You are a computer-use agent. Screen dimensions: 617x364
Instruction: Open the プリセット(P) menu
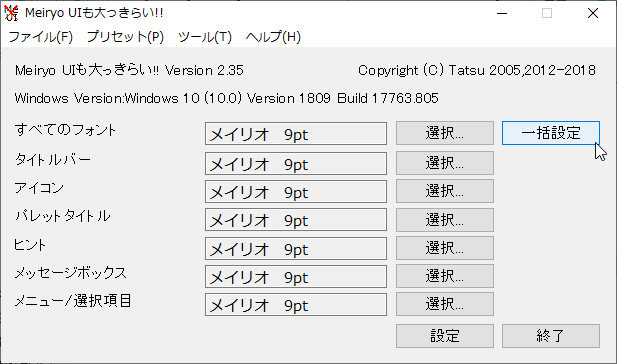[125, 37]
